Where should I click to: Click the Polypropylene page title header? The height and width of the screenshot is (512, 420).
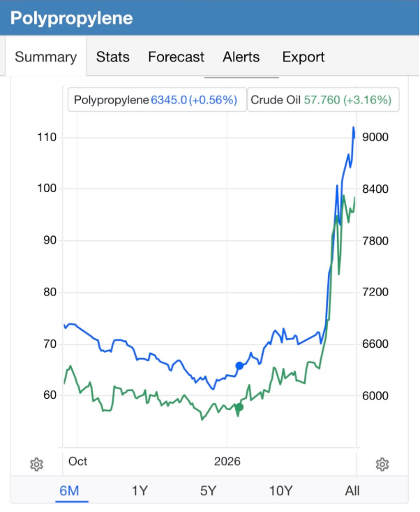71,18
